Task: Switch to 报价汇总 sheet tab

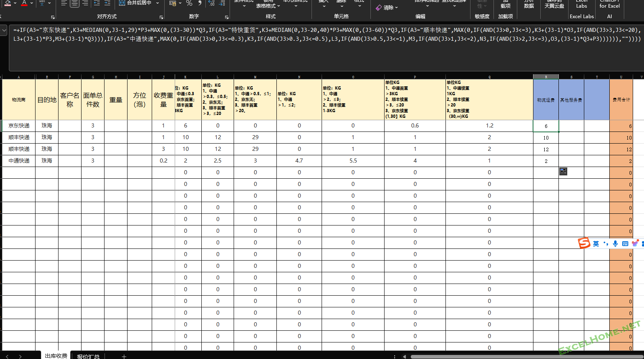Action: click(88, 356)
